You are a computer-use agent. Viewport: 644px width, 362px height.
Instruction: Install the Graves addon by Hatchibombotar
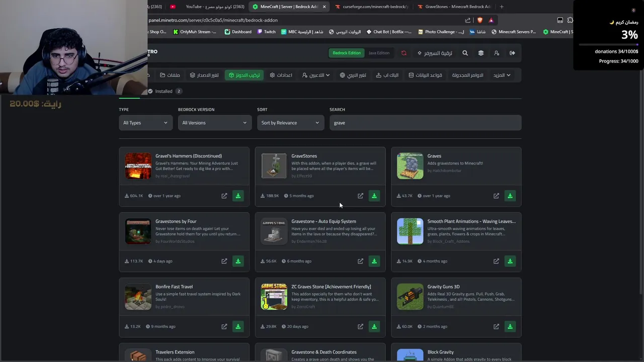(x=510, y=196)
